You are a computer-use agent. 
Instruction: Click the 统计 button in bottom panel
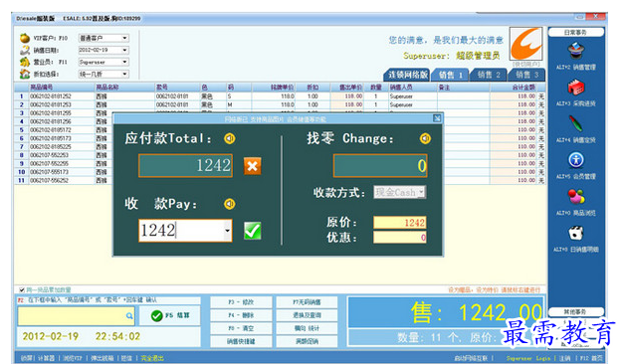click(x=307, y=328)
